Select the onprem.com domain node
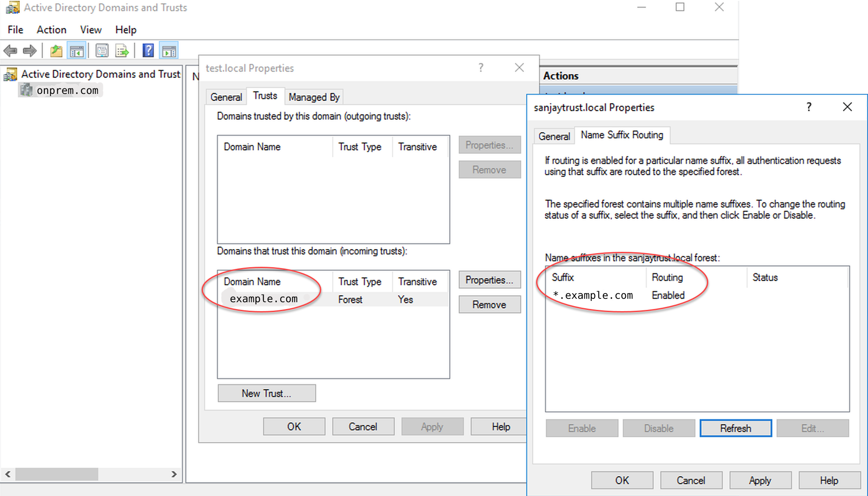868x496 pixels. [x=67, y=90]
